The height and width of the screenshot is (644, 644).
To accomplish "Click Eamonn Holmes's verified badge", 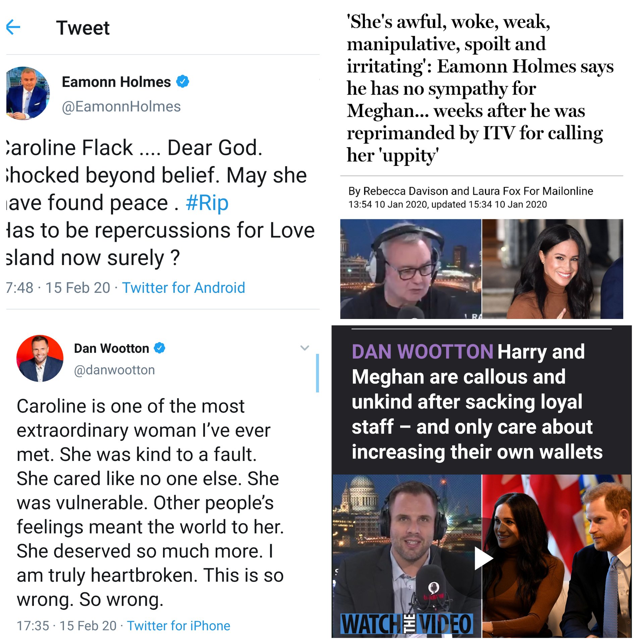I will [x=182, y=82].
